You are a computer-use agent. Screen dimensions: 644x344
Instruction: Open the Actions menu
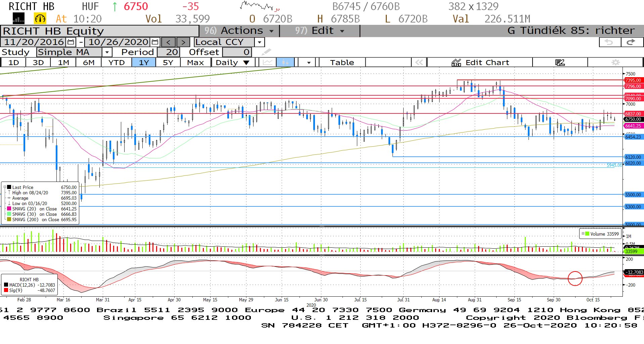click(239, 31)
